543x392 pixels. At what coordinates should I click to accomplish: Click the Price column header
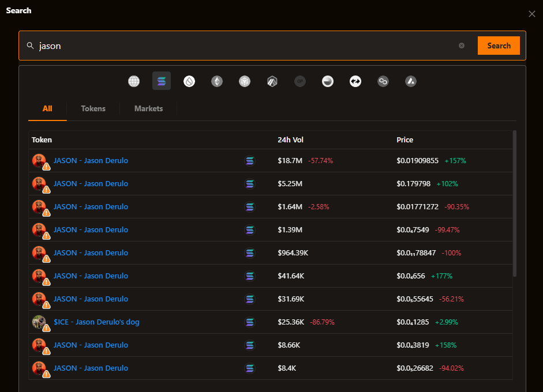pyautogui.click(x=405, y=140)
